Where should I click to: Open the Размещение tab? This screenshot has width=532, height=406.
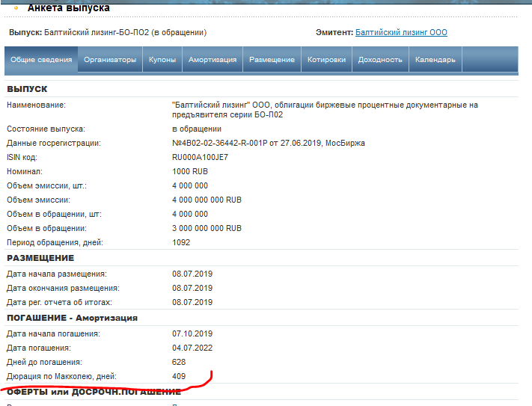[x=272, y=60]
